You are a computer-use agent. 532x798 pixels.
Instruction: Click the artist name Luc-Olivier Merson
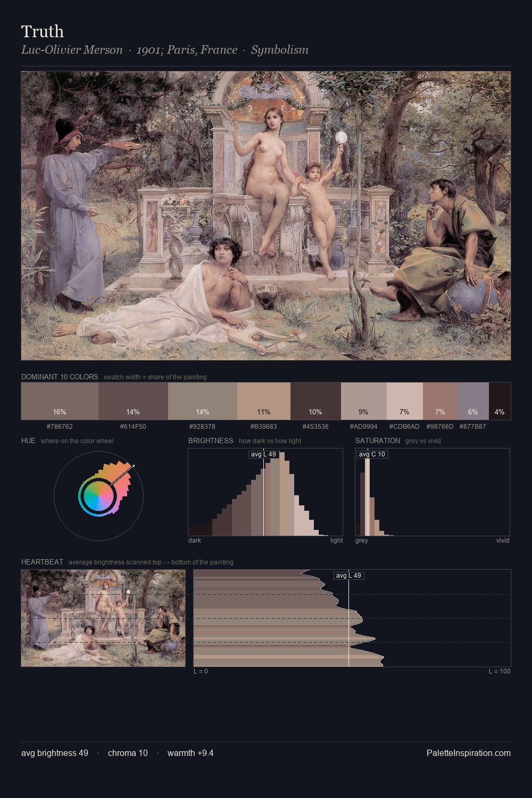point(72,50)
